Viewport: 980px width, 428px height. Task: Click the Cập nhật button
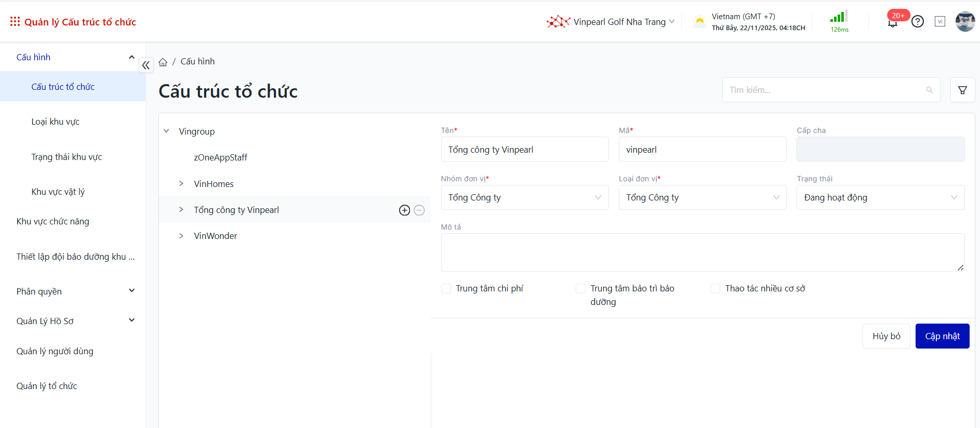coord(942,336)
